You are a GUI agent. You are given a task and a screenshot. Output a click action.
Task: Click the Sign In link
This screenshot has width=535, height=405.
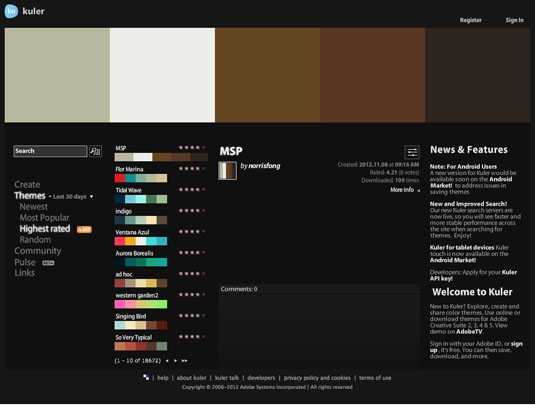click(515, 20)
